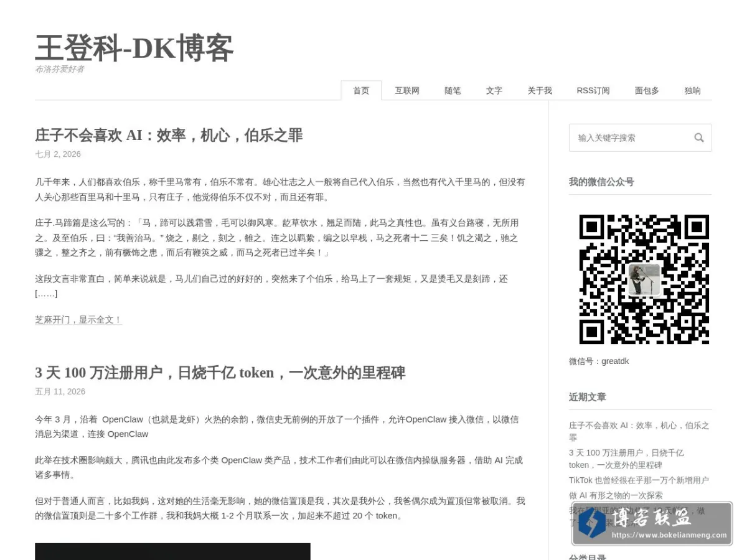Open post title 庄子不会喜欢 AI
Screen dimensions: 747x560
[x=169, y=135]
